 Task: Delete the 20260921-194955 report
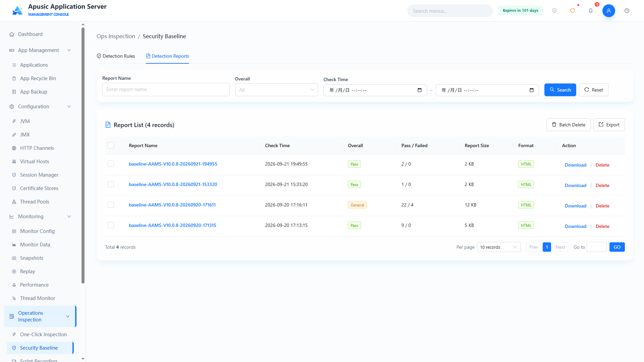click(x=602, y=165)
